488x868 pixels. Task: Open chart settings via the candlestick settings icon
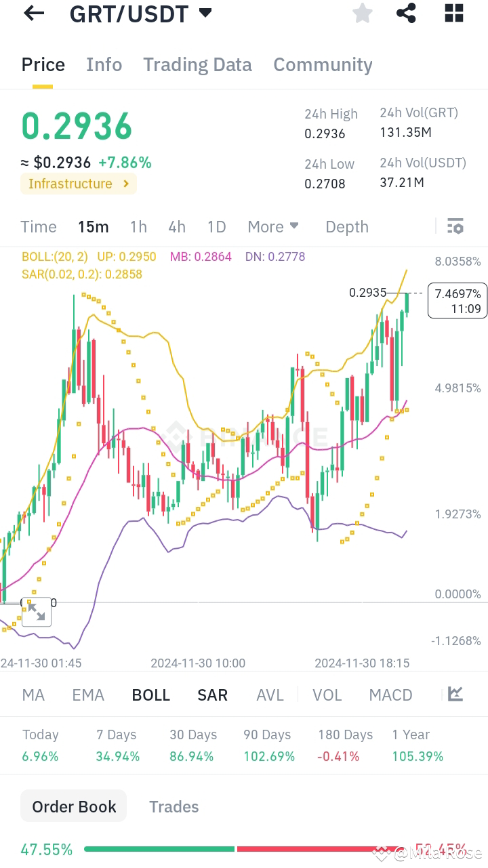click(x=455, y=226)
